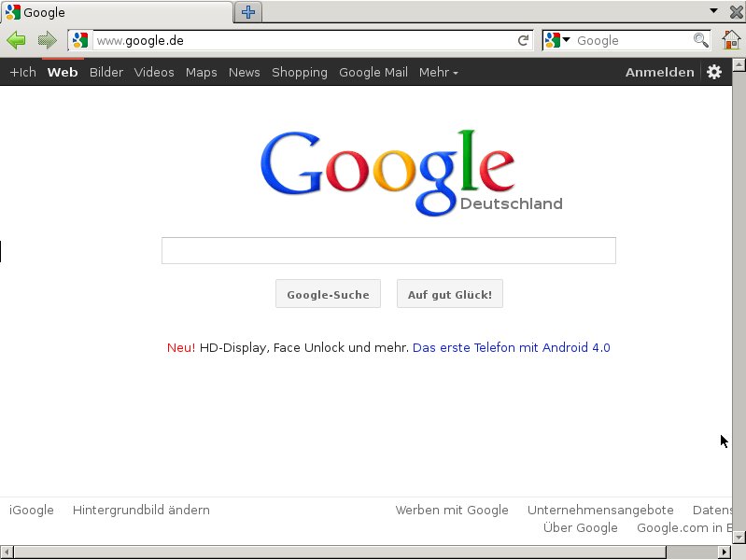The width and height of the screenshot is (746, 560).
Task: Open Shopping in the Google bar
Action: tap(300, 72)
